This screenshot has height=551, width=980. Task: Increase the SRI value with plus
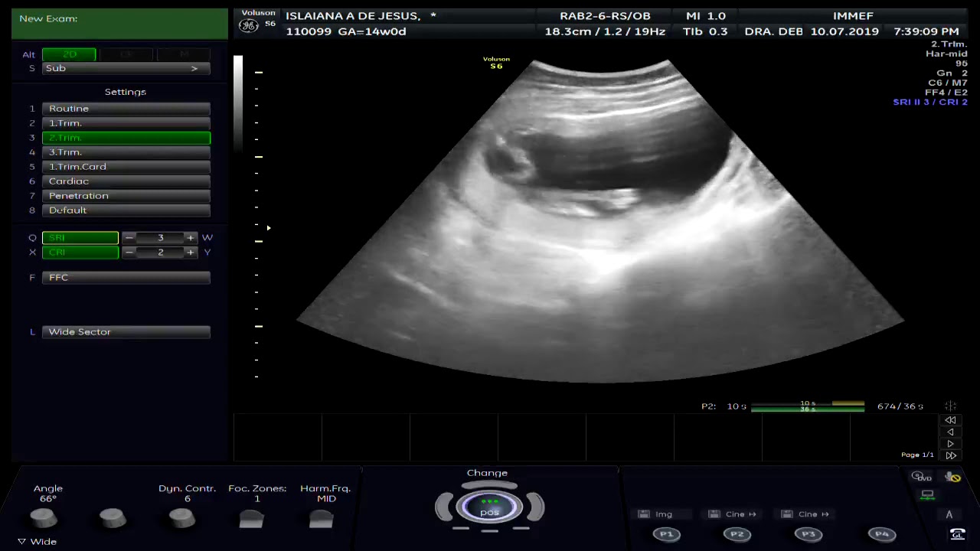[191, 237]
